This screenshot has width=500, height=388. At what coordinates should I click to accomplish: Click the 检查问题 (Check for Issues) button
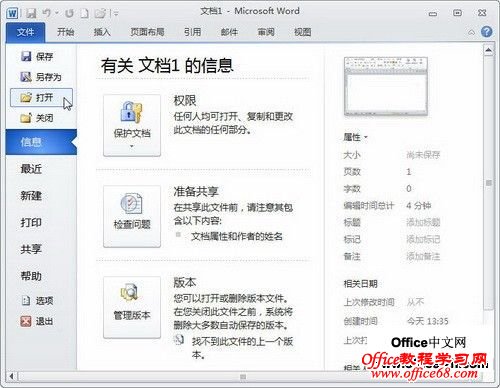coord(132,216)
